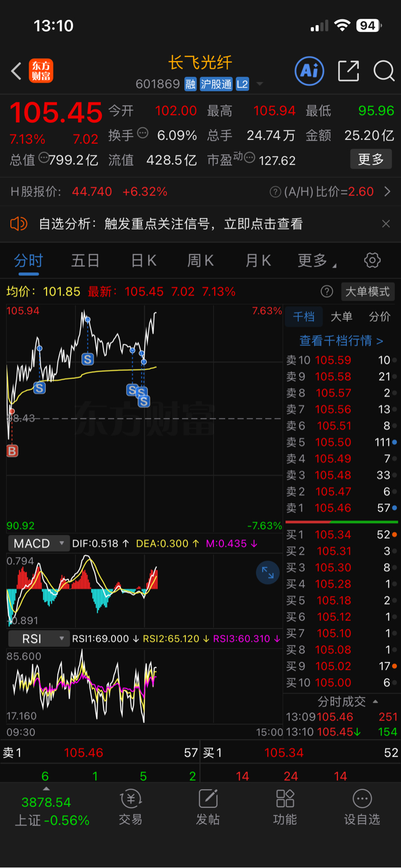Viewport: 401px width, 868px height.
Task: Tap the speaker announcement icon
Action: (19, 224)
